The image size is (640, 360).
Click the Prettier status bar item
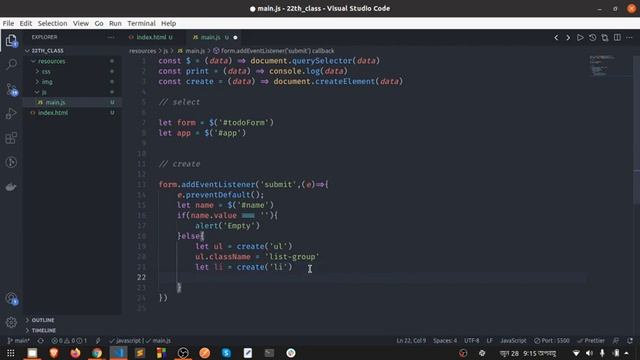point(591,340)
